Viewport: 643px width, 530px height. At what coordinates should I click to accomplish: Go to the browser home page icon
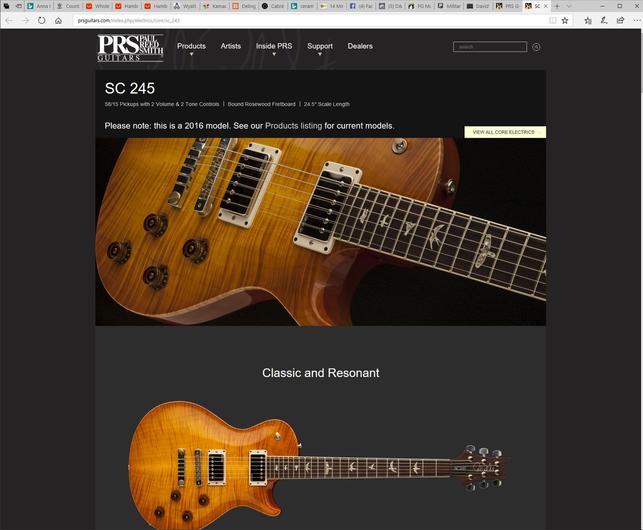pyautogui.click(x=58, y=21)
